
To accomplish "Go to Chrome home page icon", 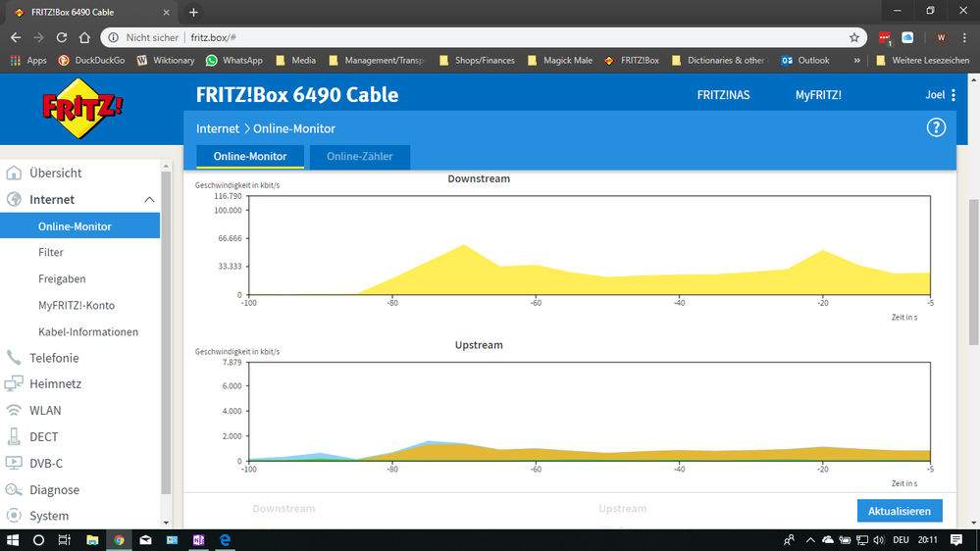I will [84, 37].
